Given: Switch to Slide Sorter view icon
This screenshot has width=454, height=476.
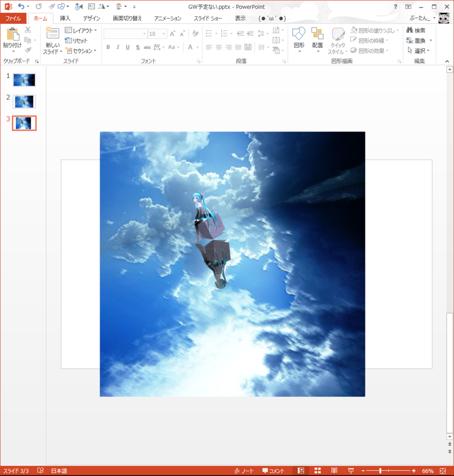Looking at the screenshot, I should (x=318, y=470).
